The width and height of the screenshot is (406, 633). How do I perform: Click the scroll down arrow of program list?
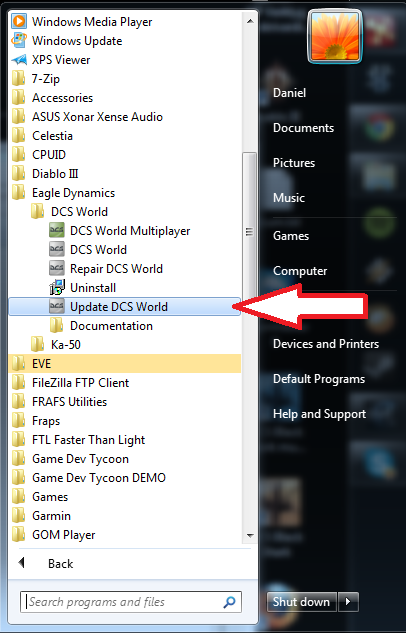click(250, 536)
